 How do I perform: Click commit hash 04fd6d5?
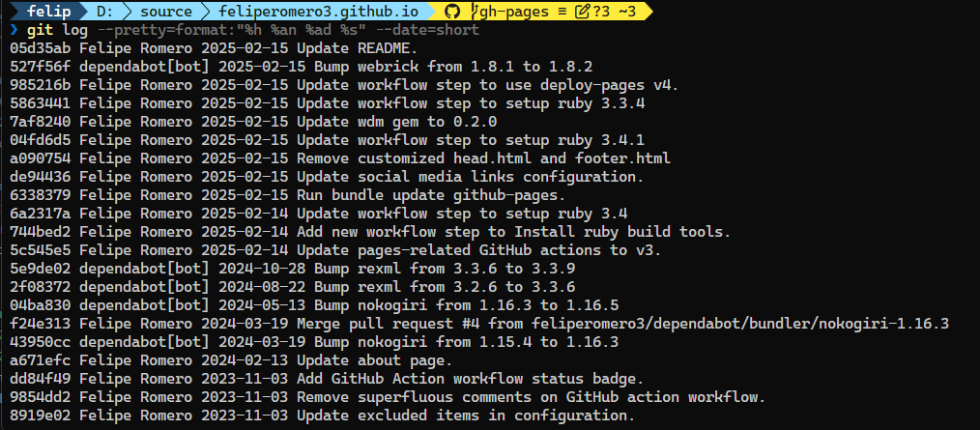(40, 140)
